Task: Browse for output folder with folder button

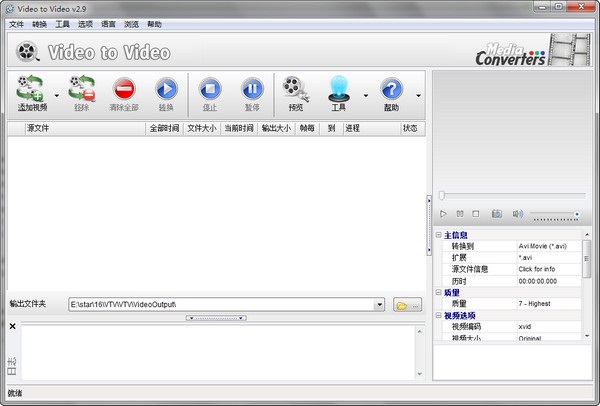Action: click(407, 304)
